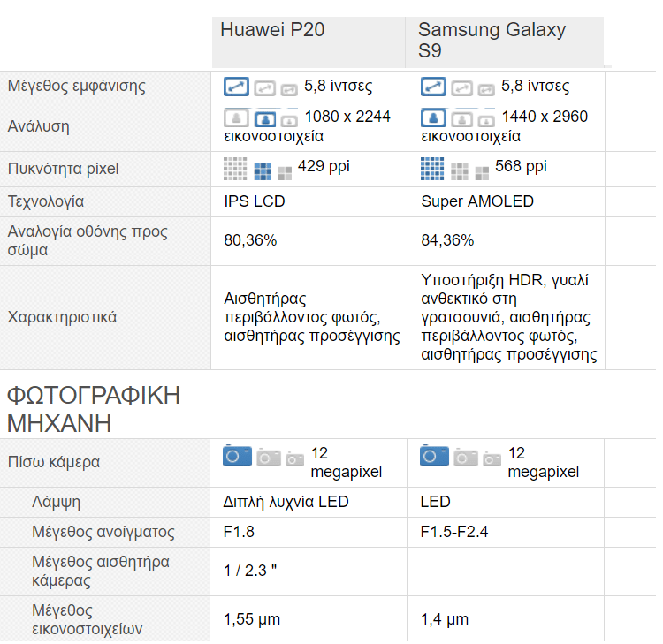Image resolution: width=663 pixels, height=644 pixels.
Task: Open the Samsung Galaxy S9 column header
Action: coord(492,41)
